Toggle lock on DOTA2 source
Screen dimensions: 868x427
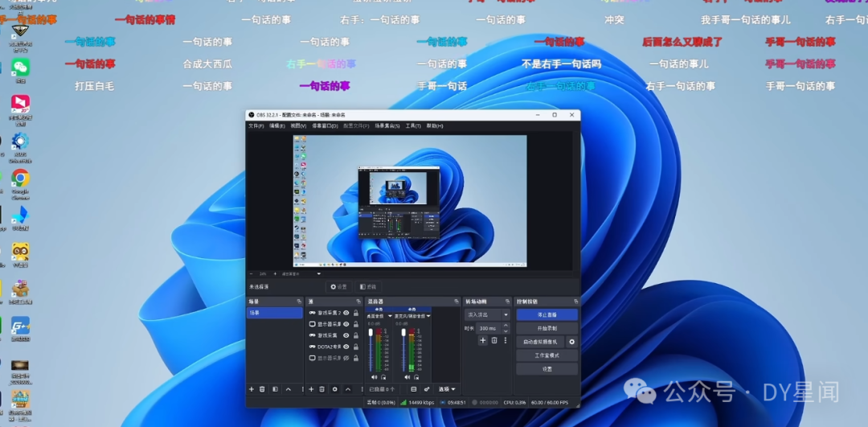(356, 347)
